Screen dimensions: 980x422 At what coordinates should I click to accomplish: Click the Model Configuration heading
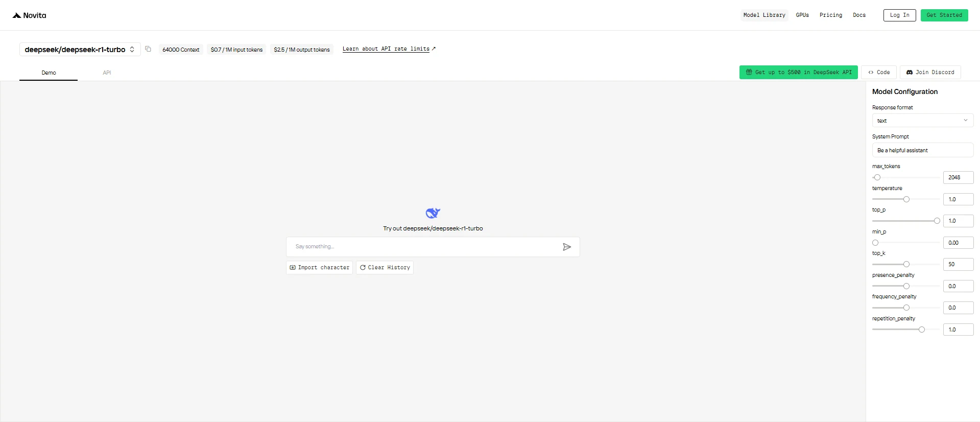(905, 91)
